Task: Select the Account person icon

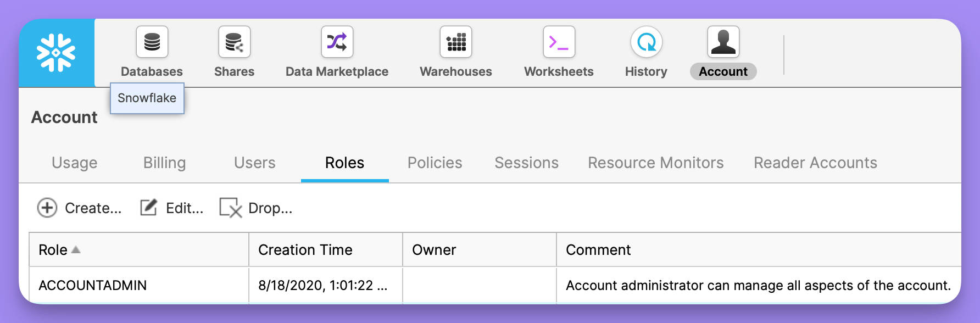Action: coord(723,42)
